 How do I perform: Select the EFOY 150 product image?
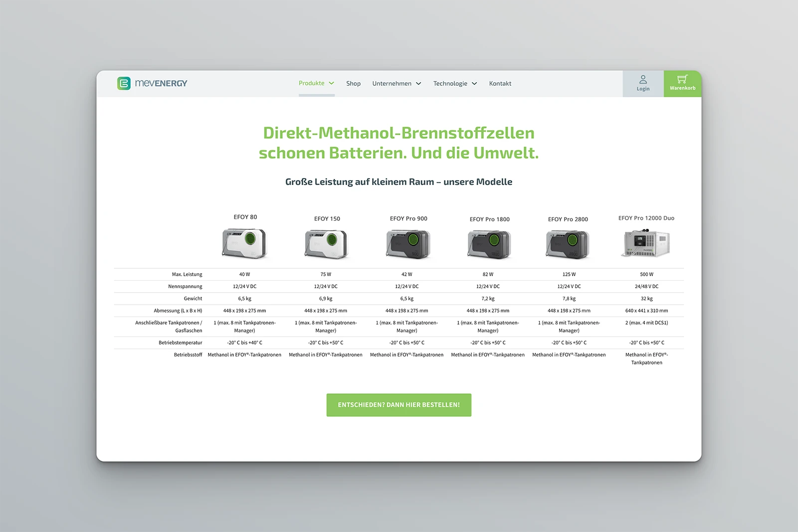pyautogui.click(x=326, y=244)
